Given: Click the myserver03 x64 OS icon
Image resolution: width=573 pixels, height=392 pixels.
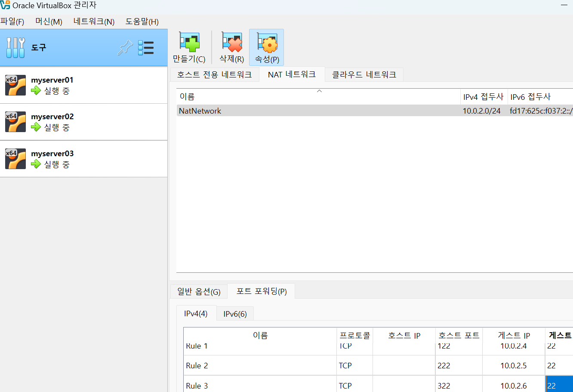Looking at the screenshot, I should click(x=15, y=159).
